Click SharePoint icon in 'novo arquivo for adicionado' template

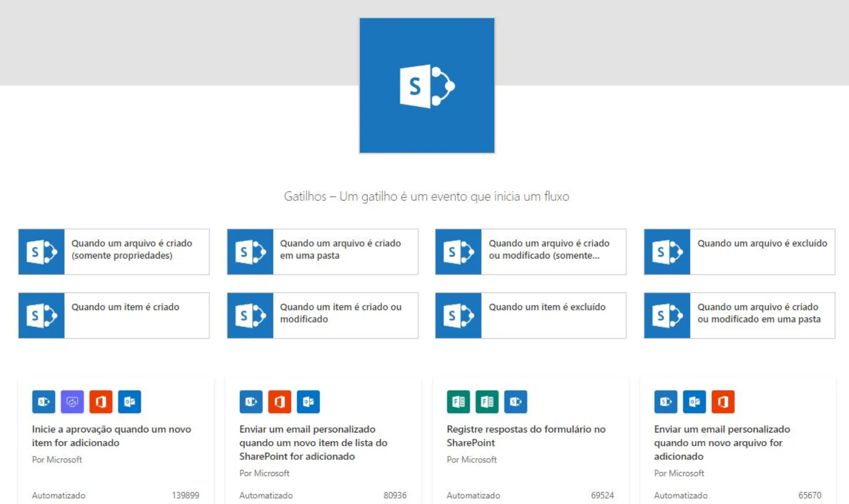coord(666,402)
